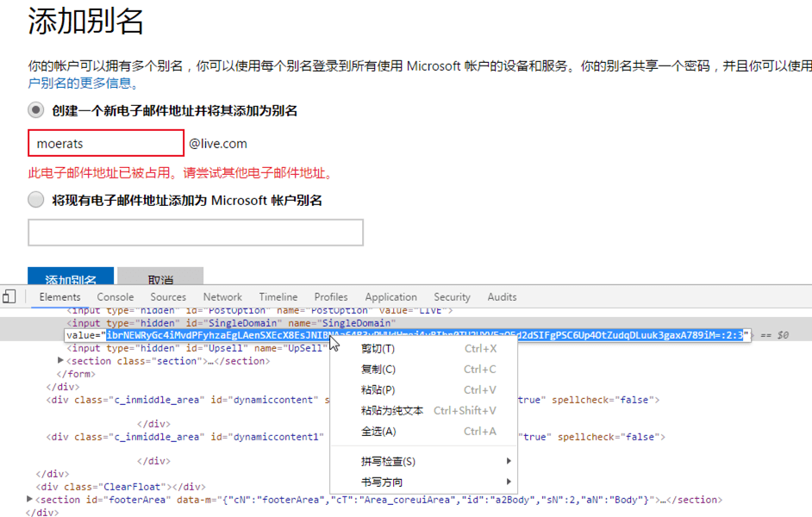The height and width of the screenshot is (517, 812).
Task: Click the moerats alias input field
Action: coord(106,143)
